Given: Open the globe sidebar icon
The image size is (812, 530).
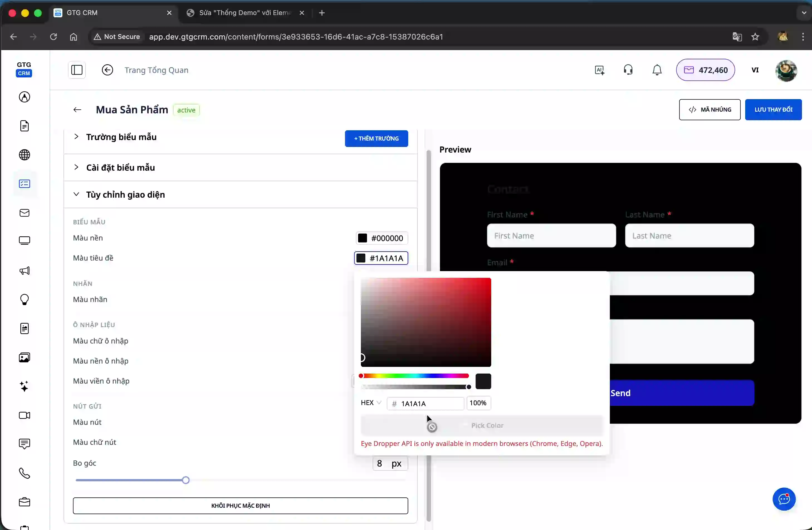Looking at the screenshot, I should click(x=25, y=155).
